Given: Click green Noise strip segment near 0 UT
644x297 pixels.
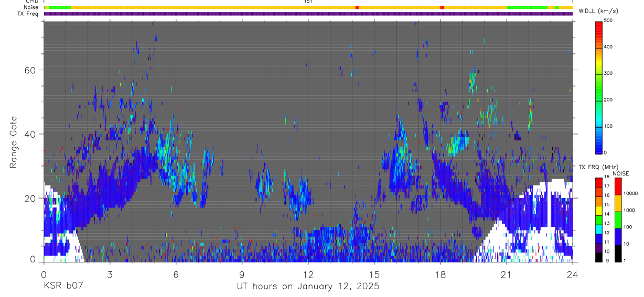Looking at the screenshot, I should pyautogui.click(x=59, y=7).
